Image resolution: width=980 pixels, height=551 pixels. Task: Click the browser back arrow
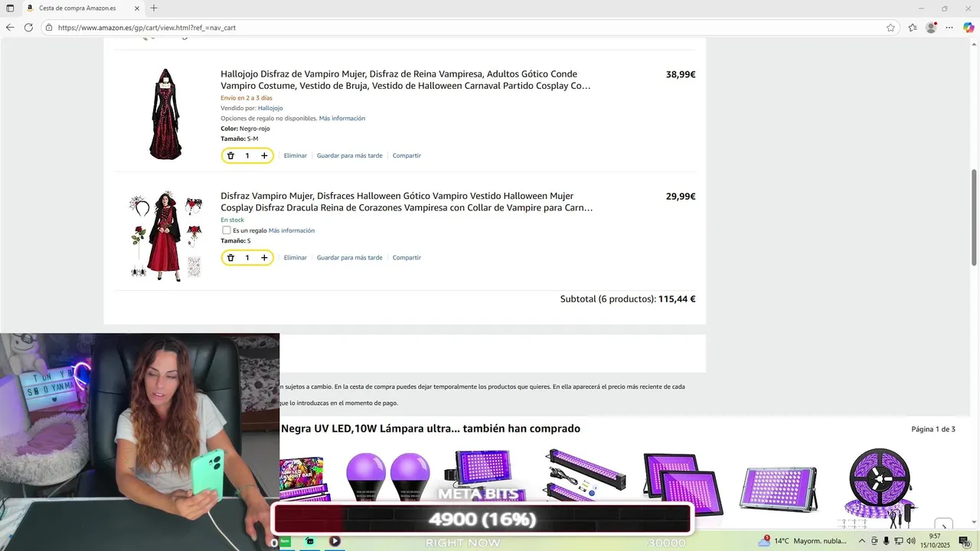pos(10,28)
